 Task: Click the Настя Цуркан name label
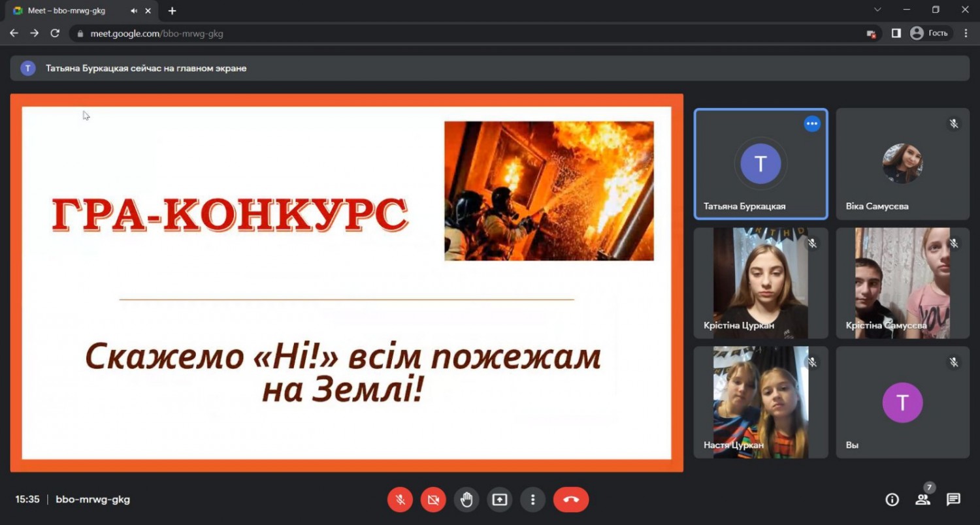tap(734, 445)
